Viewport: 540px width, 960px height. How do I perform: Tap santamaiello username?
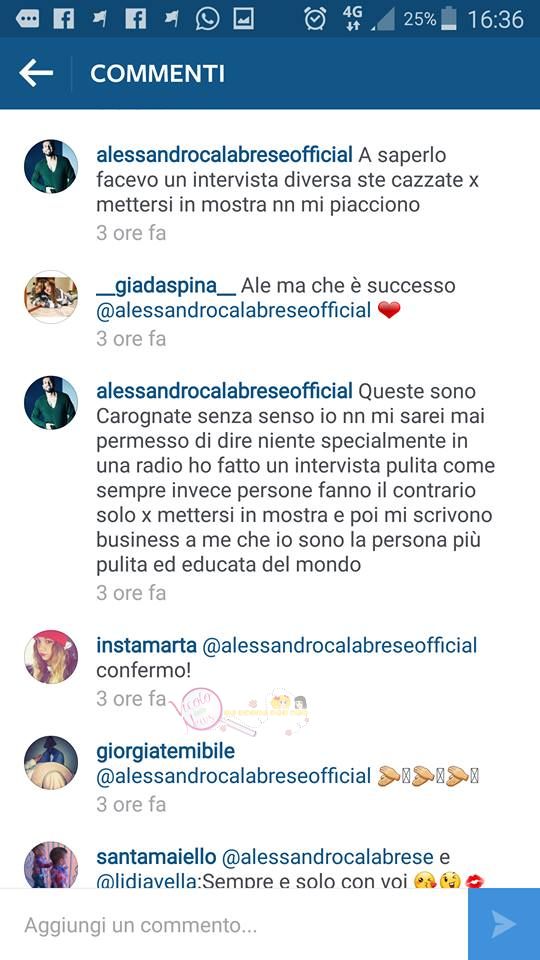156,857
